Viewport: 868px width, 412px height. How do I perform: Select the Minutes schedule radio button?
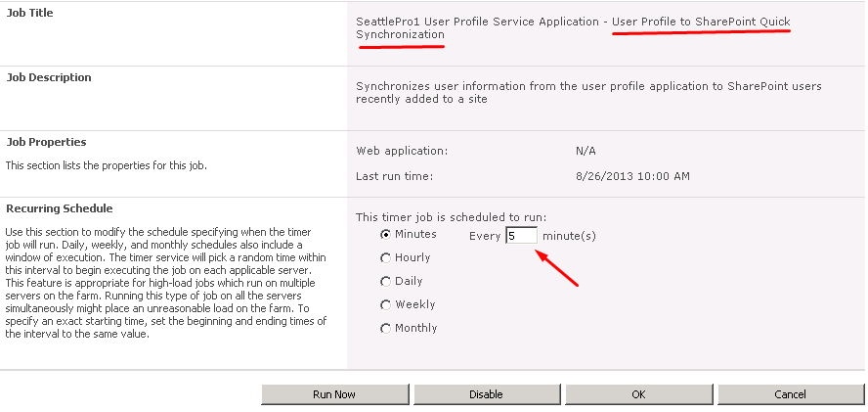click(386, 235)
